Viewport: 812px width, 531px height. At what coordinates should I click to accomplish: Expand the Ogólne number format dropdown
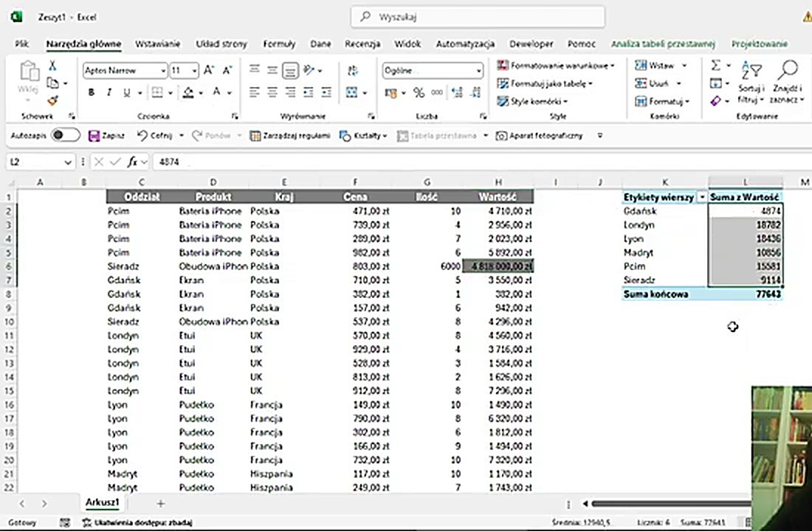coord(478,71)
